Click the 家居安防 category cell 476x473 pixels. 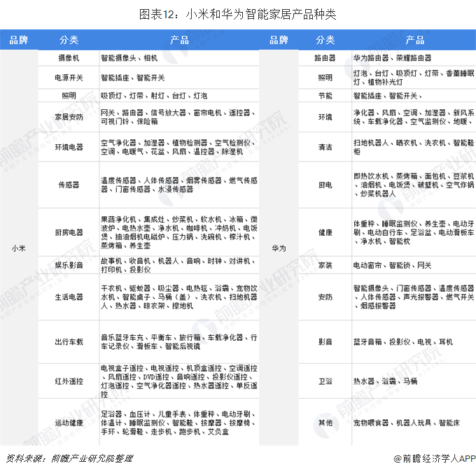69,117
